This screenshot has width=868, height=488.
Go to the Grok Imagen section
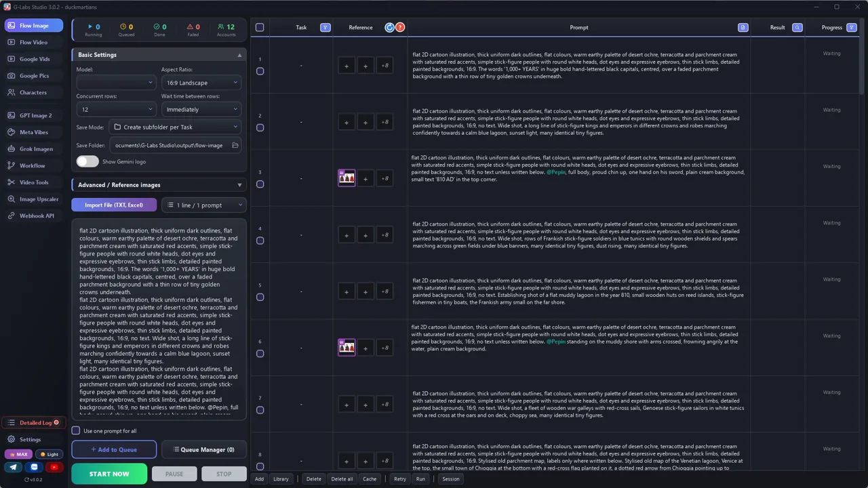pyautogui.click(x=33, y=149)
